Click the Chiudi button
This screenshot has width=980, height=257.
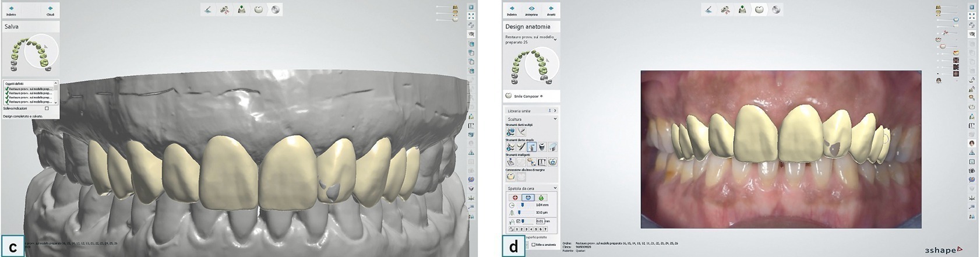(x=50, y=11)
